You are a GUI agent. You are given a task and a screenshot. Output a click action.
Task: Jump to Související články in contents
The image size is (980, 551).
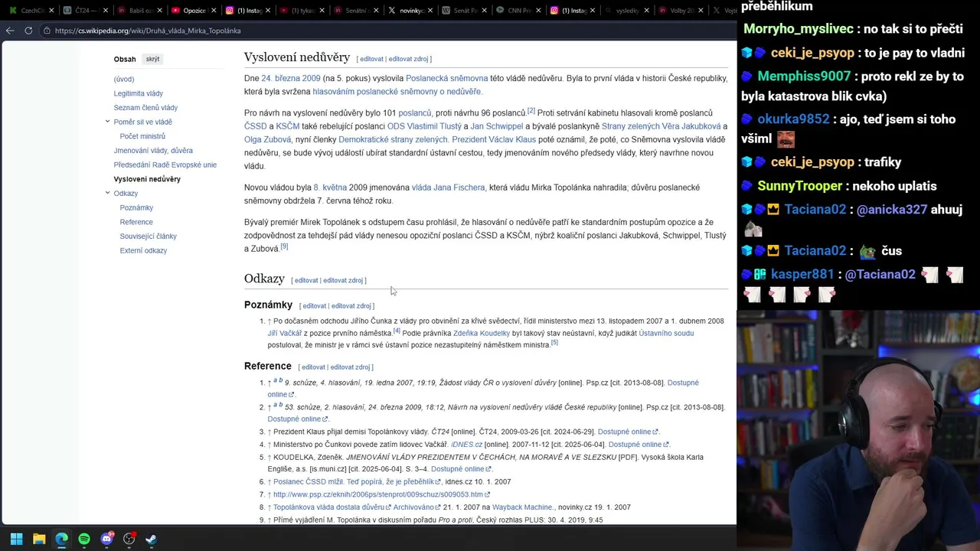click(148, 236)
